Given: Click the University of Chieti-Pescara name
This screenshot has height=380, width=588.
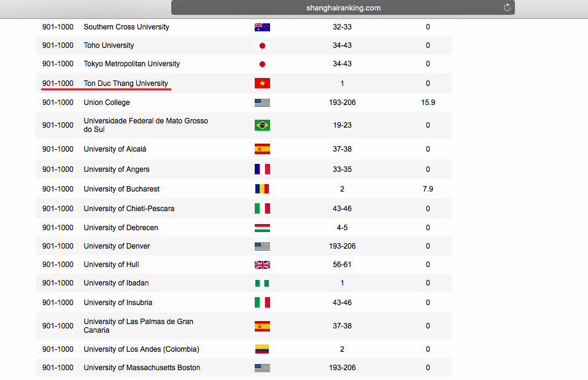Looking at the screenshot, I should pyautogui.click(x=129, y=209).
